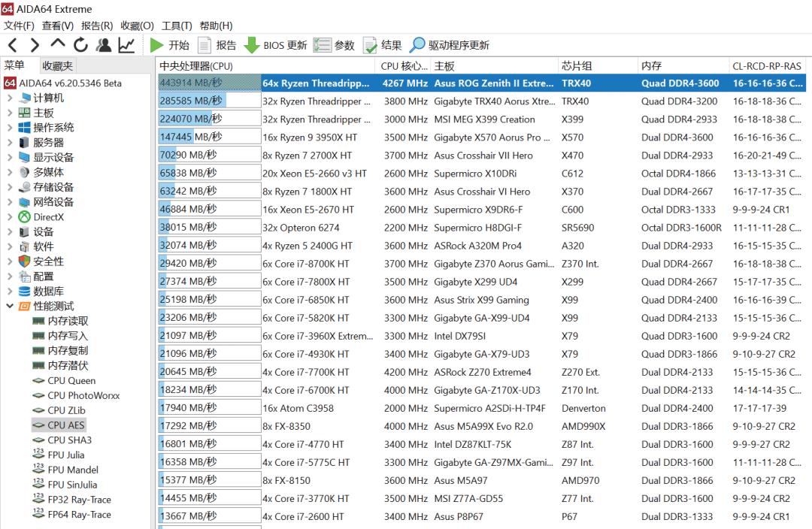Go forward with the right arrow icon
This screenshot has width=812, height=529.
(34, 45)
